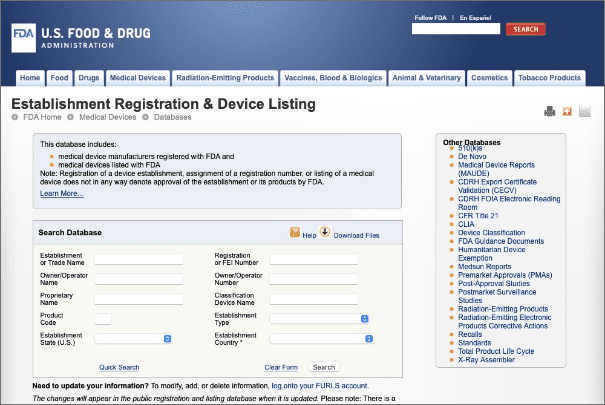Open CDRH FOIA Electronic Reading Room link
Viewport: 605px width, 405px height.
click(x=509, y=203)
